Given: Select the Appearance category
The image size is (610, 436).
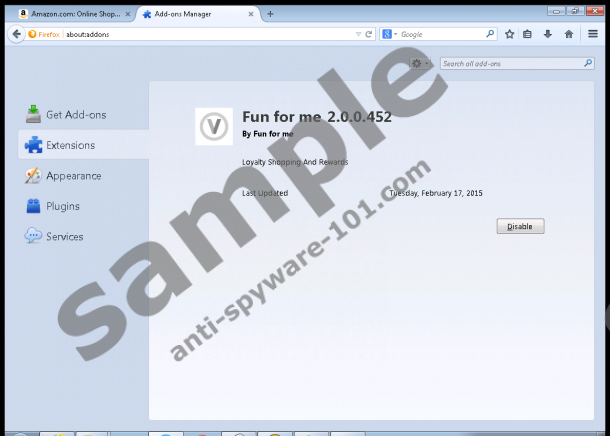Looking at the screenshot, I should [73, 176].
